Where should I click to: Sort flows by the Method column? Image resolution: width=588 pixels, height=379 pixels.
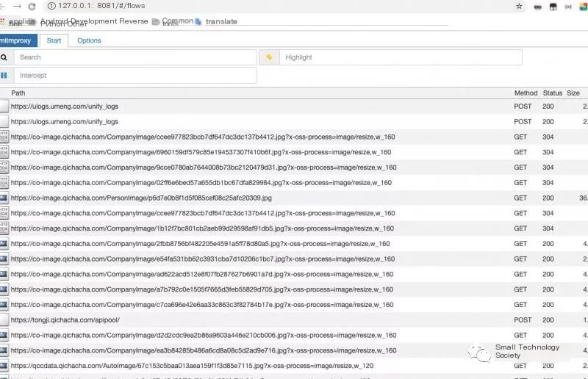click(x=526, y=93)
